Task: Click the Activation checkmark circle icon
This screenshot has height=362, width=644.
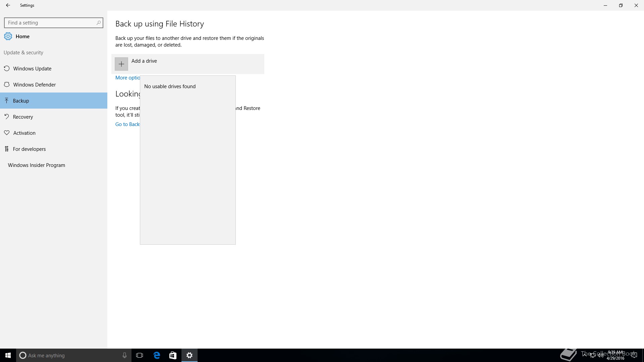Action: pyautogui.click(x=7, y=133)
